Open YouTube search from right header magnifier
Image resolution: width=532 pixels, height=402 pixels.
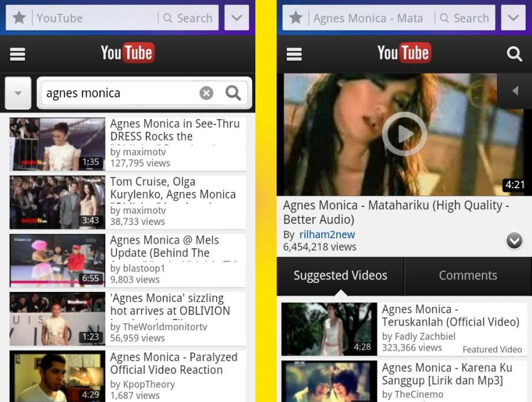514,54
